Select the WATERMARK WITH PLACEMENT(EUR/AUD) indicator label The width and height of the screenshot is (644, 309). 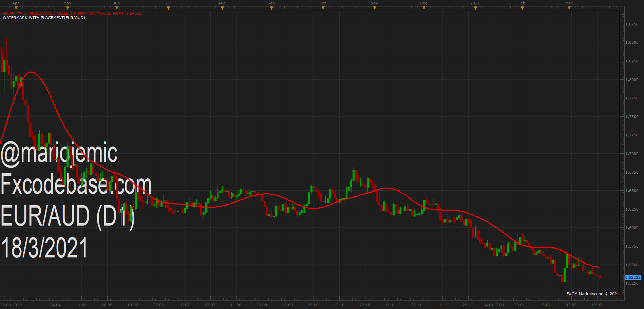point(44,18)
